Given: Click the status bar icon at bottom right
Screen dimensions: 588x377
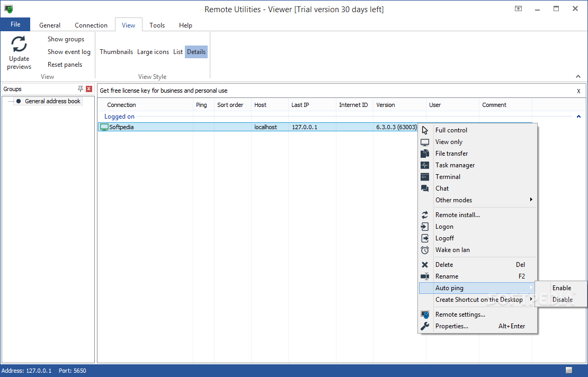Looking at the screenshot, I should (568, 370).
